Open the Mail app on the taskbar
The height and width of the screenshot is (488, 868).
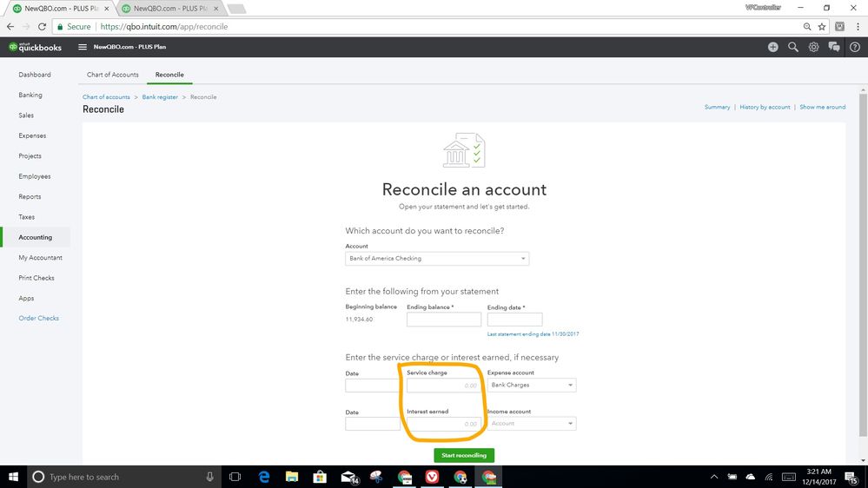[348, 477]
